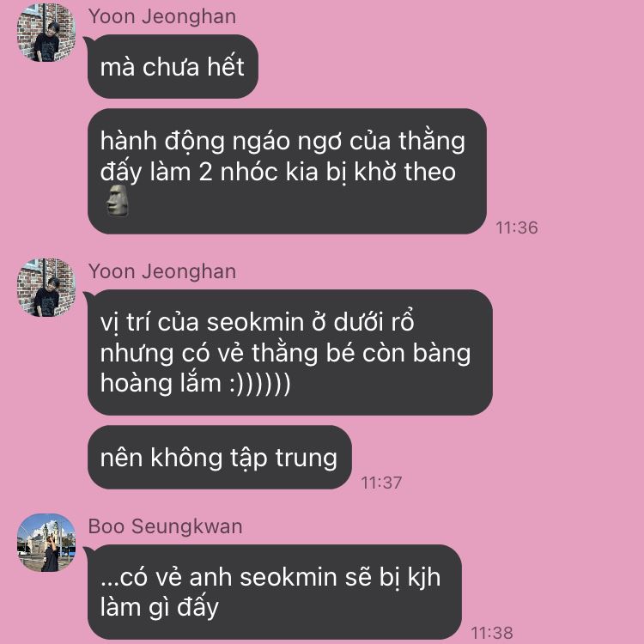Open the Boo Seungkwan sender name

click(165, 527)
